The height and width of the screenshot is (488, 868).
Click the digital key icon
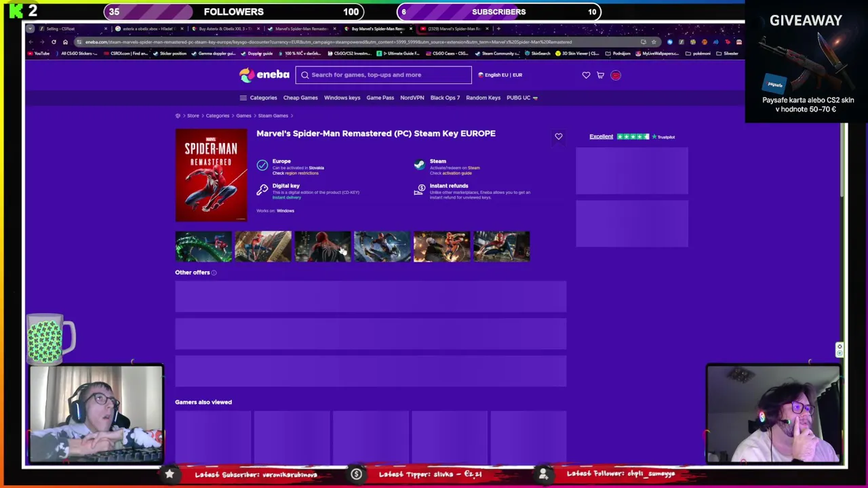[262, 190]
